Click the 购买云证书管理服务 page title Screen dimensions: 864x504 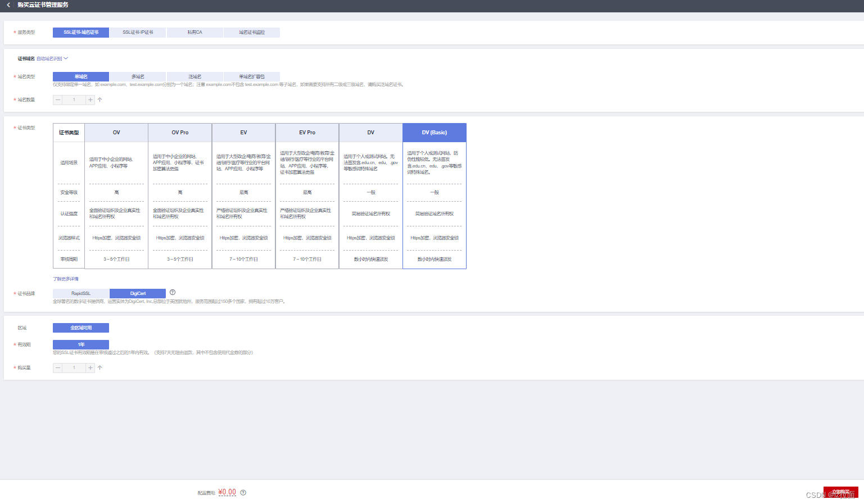pos(43,4)
